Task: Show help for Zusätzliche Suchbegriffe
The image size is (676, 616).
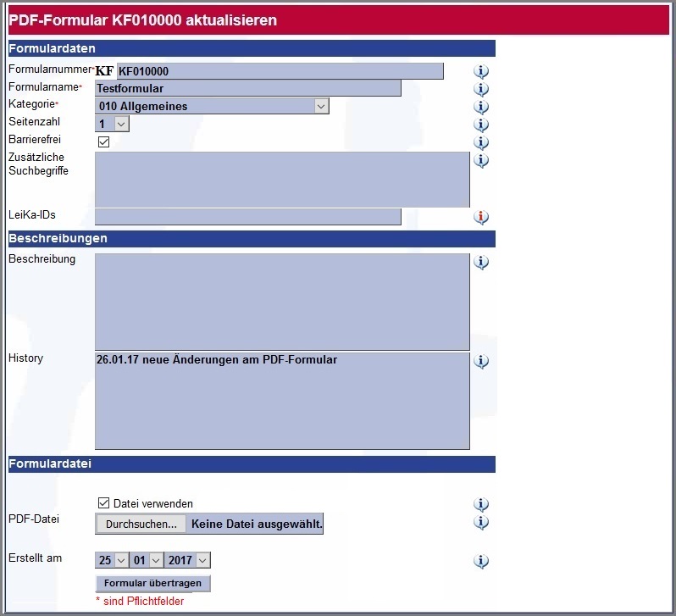Action: click(x=481, y=160)
